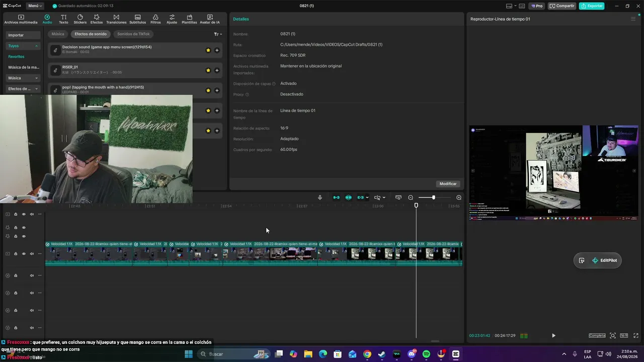Image resolution: width=644 pixels, height=362 pixels.
Task: Add Decision sound effect to timeline
Action: (x=217, y=50)
